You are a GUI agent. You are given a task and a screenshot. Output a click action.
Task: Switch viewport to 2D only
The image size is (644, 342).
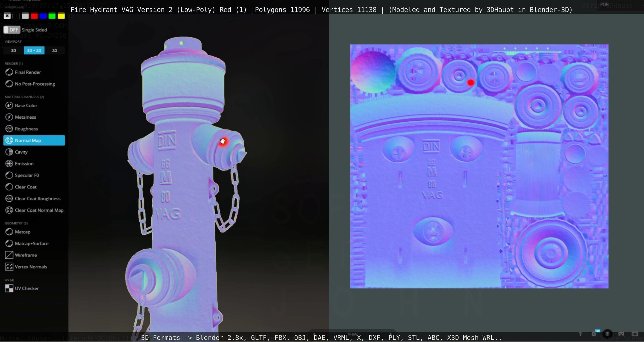(55, 51)
